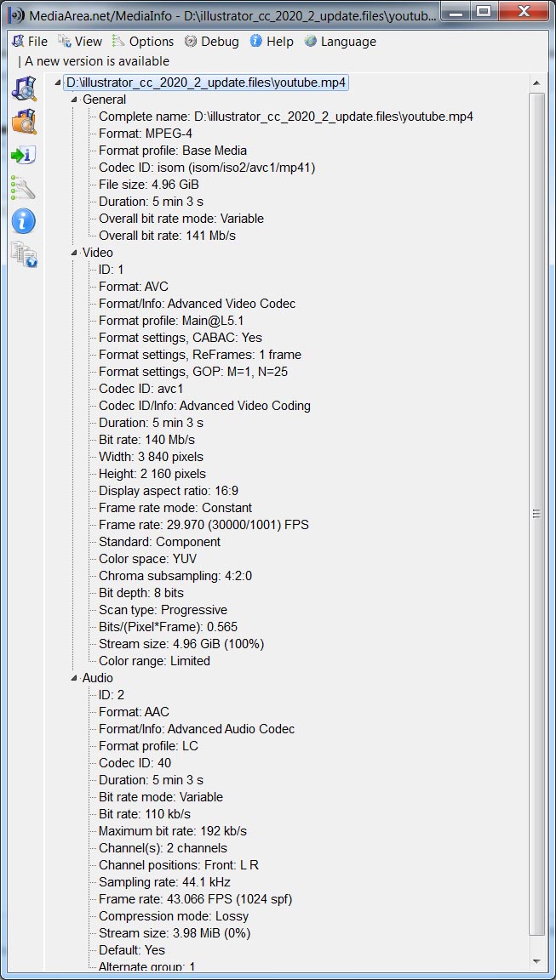Select 'Format profile: LC' row

(x=148, y=746)
